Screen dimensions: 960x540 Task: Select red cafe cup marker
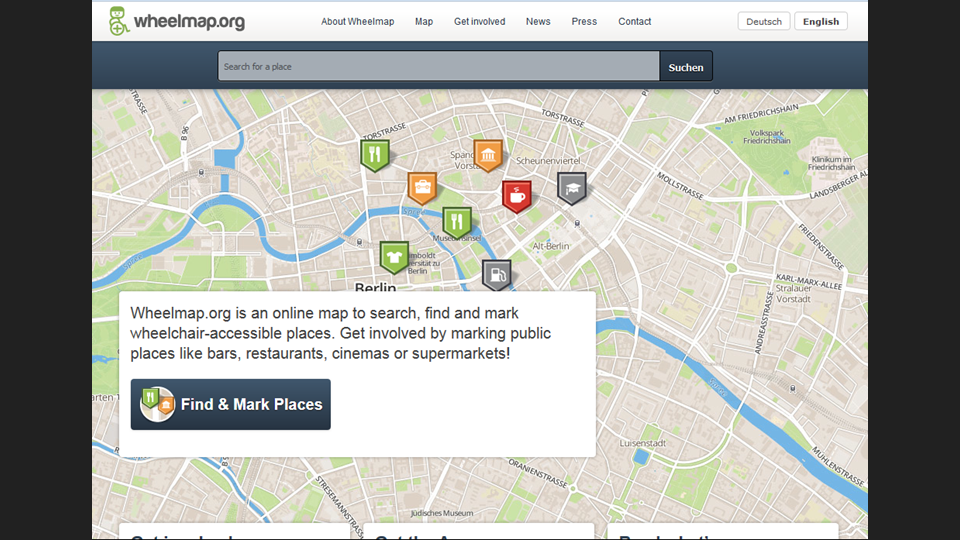coord(517,196)
